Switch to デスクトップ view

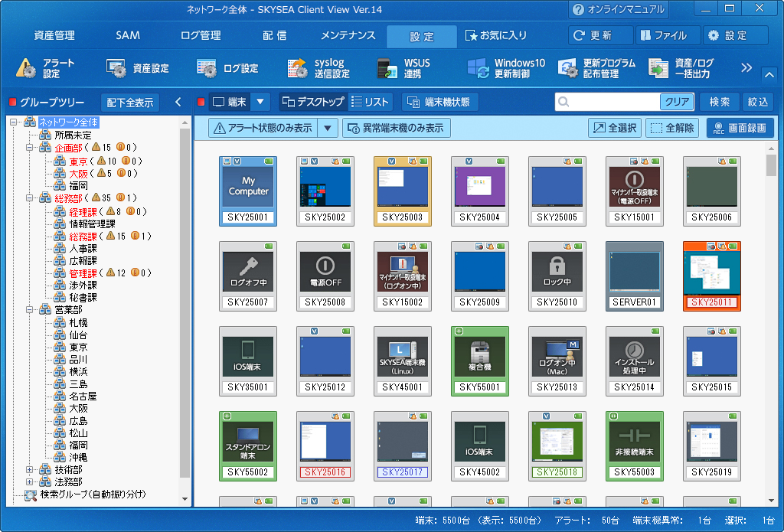[312, 102]
